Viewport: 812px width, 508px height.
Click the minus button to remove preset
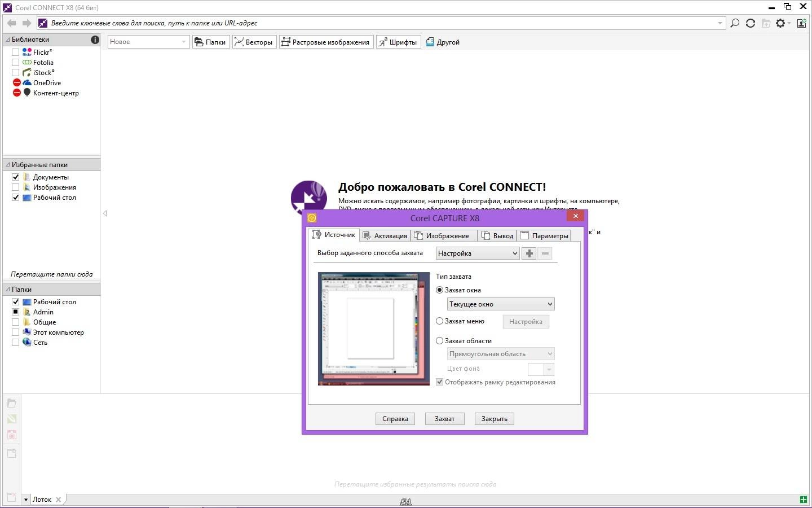pos(545,253)
